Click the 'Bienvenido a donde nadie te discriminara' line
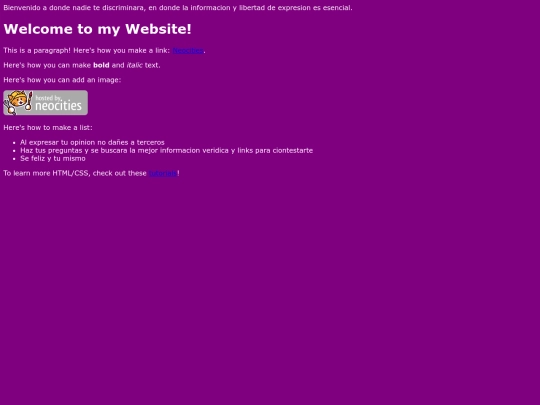540x405 pixels. (178, 8)
